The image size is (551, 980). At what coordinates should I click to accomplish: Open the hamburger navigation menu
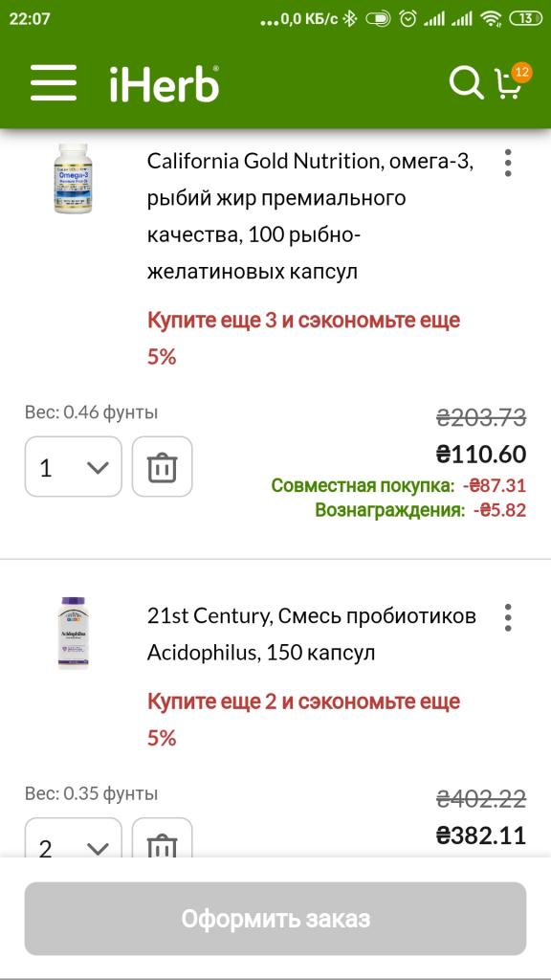click(54, 82)
